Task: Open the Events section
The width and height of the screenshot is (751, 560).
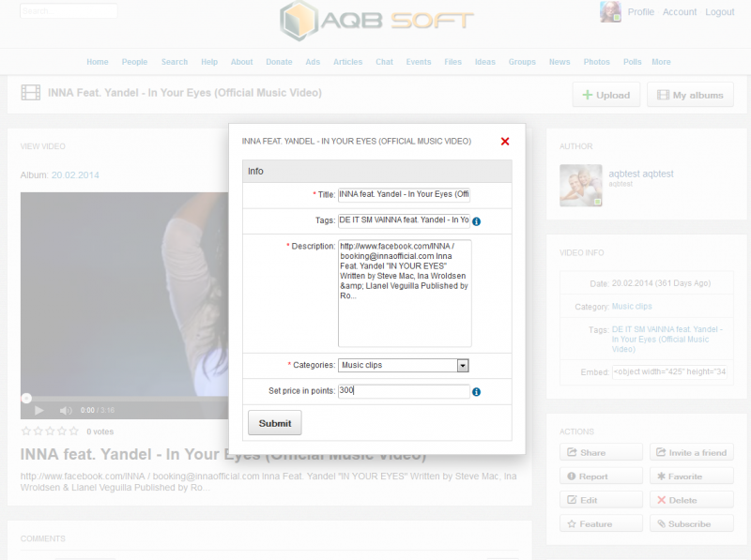Action: [419, 62]
